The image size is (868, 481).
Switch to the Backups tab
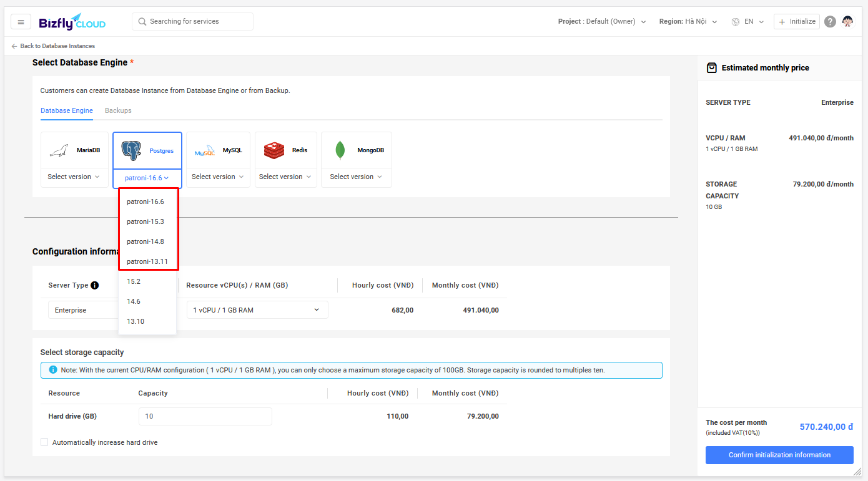tap(118, 110)
